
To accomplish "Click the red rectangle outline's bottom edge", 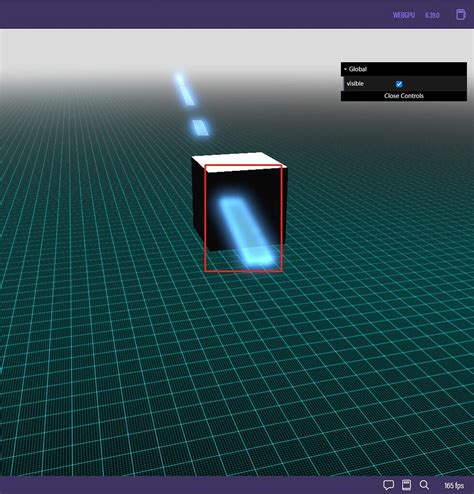I will [x=243, y=271].
